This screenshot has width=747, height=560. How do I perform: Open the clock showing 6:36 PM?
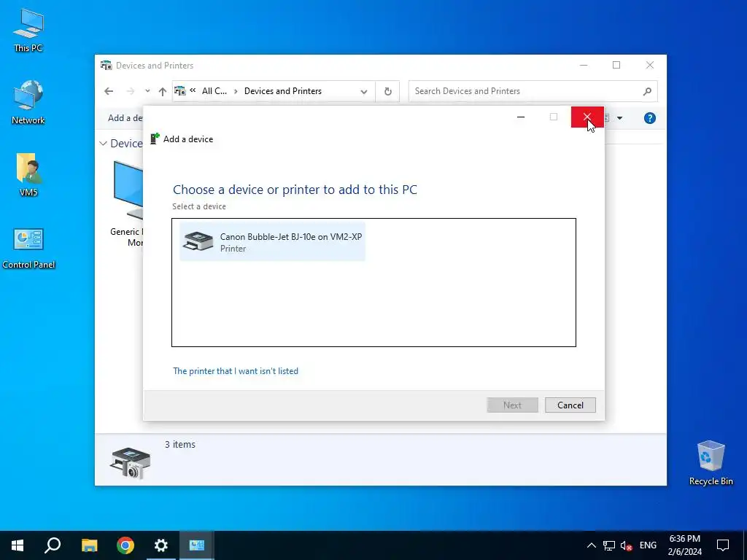pos(684,545)
